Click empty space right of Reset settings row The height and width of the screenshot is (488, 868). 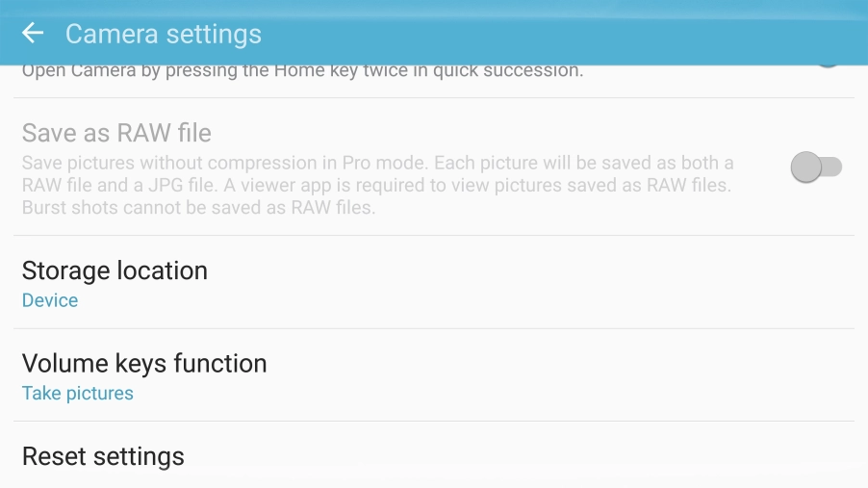pos(577,456)
